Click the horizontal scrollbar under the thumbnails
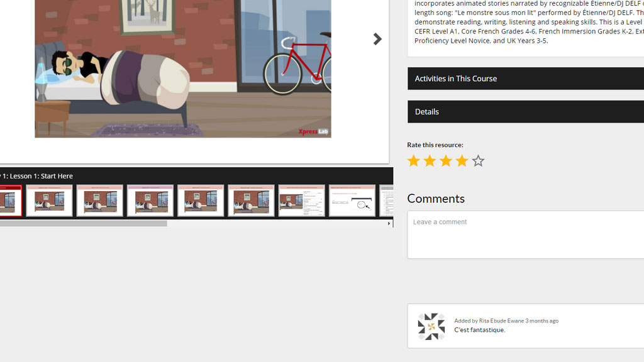The width and height of the screenshot is (644, 362). point(84,224)
